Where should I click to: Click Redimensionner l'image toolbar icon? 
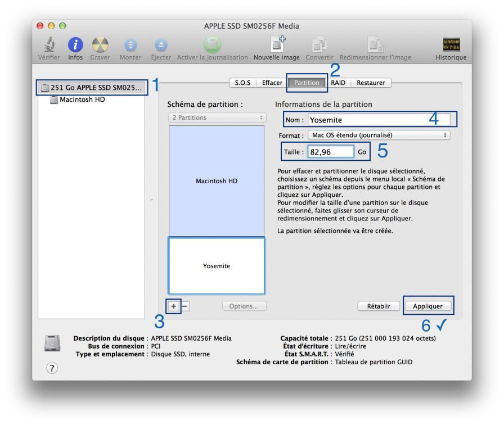pos(375,44)
